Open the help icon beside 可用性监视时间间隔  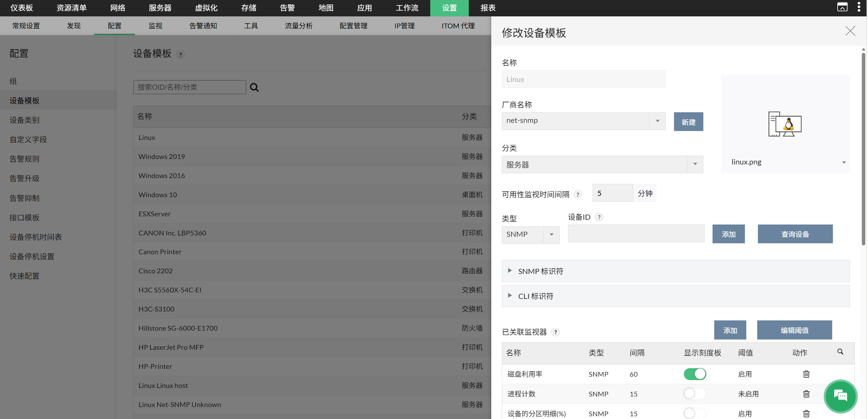point(578,194)
